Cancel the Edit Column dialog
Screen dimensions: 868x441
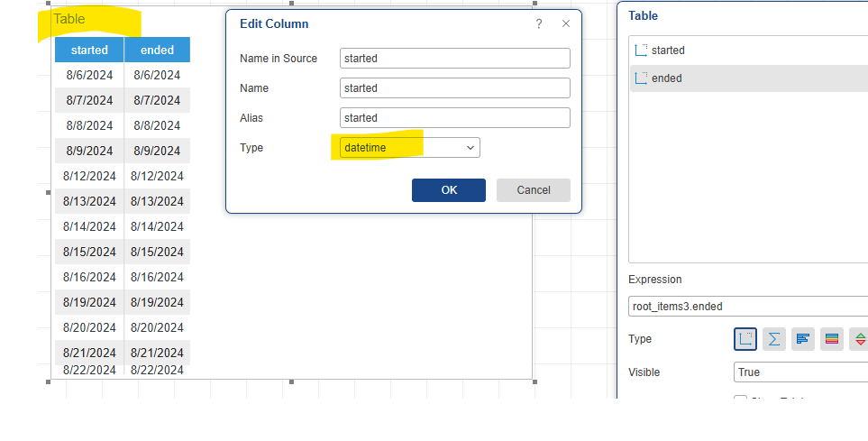tap(533, 190)
